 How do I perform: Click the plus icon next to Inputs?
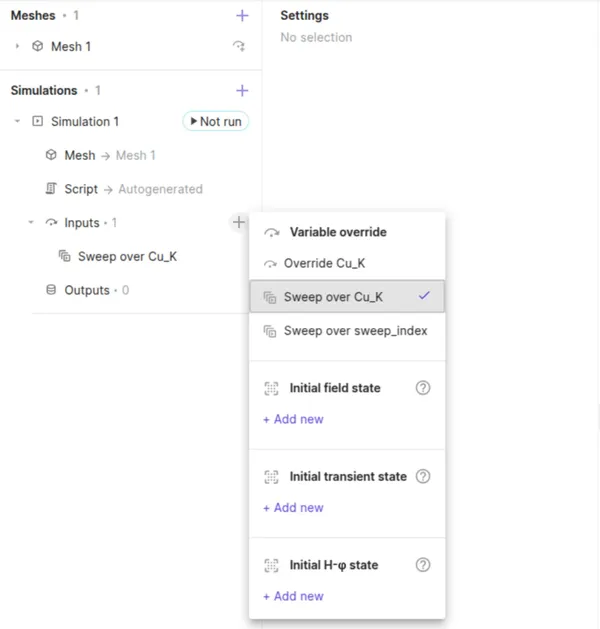tap(239, 222)
